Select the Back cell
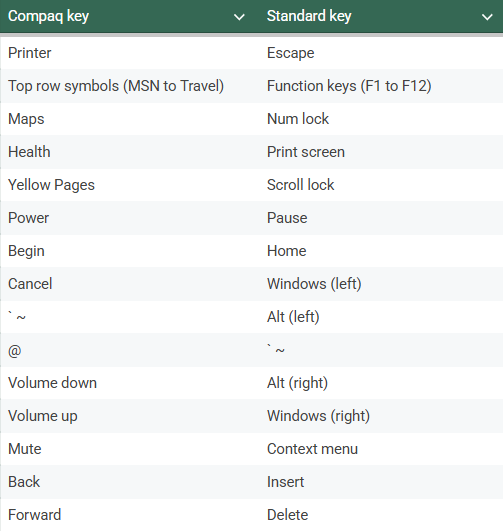503x531 pixels. (129, 482)
